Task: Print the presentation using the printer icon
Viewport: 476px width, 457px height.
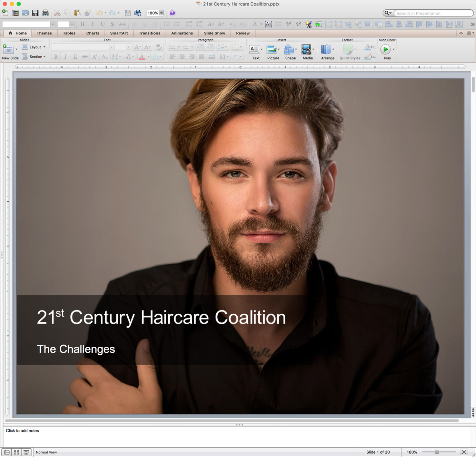Action: coord(45,13)
